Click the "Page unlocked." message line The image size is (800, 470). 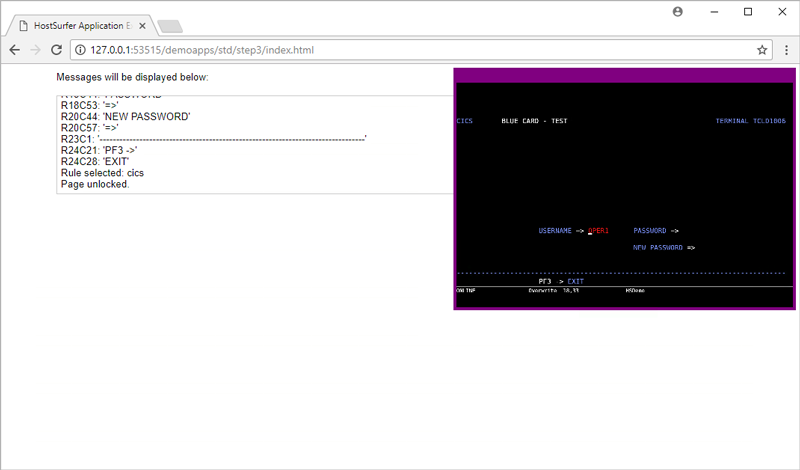click(95, 184)
